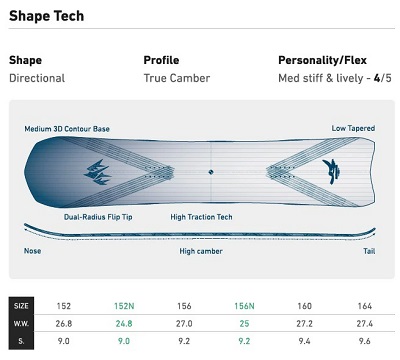Click the High camber label
Screen dimensions: 400x360
[x=201, y=251]
